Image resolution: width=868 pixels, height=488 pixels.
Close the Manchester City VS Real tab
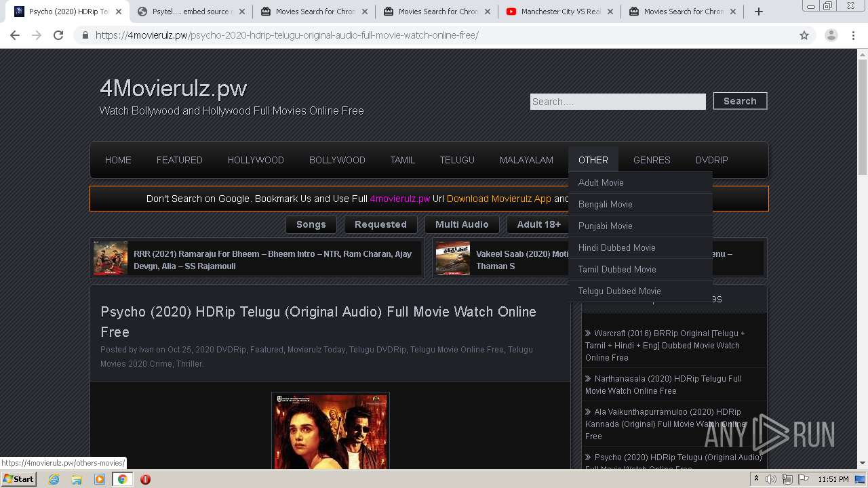610,12
